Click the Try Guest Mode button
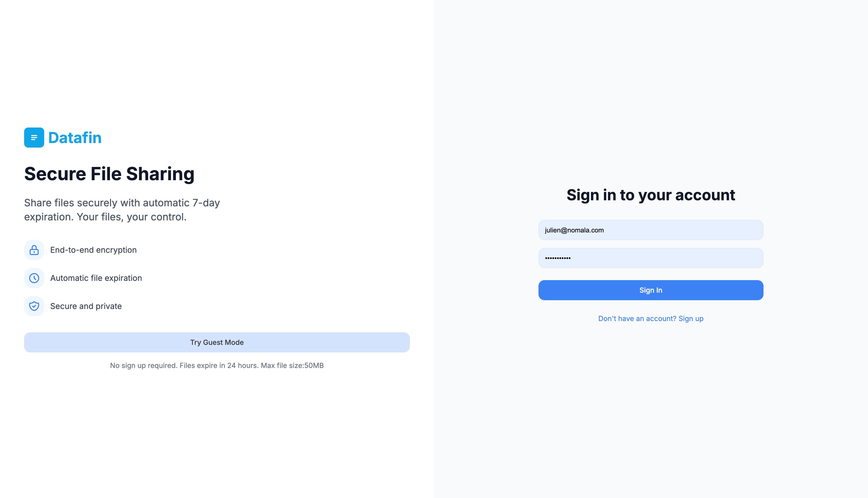 click(x=217, y=342)
